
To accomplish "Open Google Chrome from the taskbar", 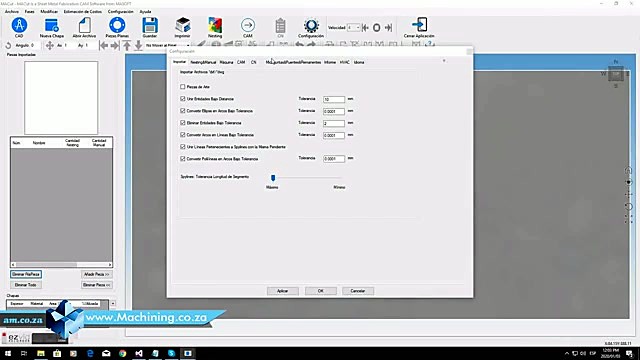I will click(x=122, y=353).
